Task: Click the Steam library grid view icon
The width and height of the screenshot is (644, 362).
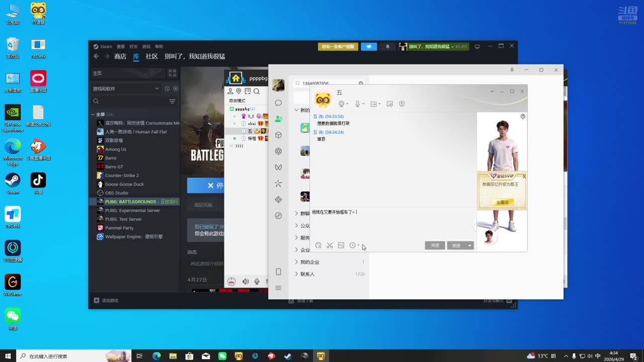Action: tap(173, 73)
